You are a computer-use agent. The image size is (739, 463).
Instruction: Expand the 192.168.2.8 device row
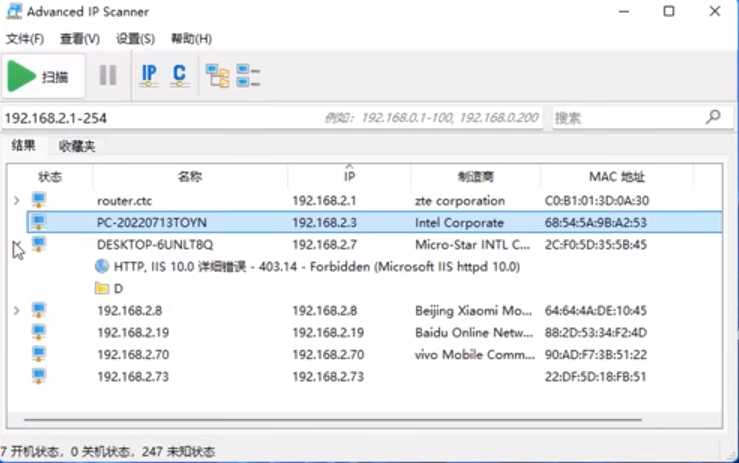(x=16, y=310)
